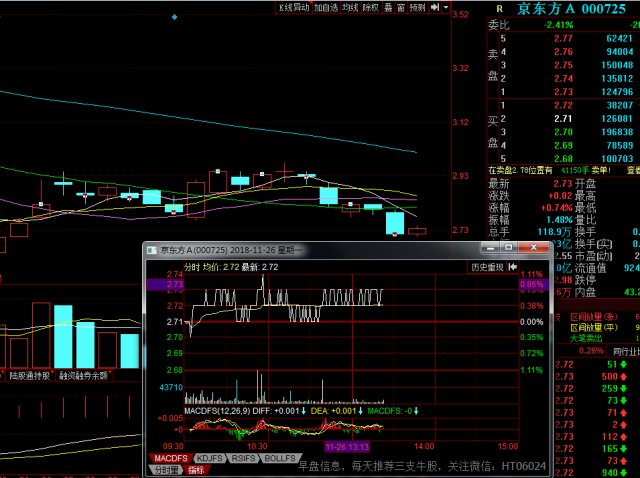The image size is (640, 478).
Task: Click the 窗 window icon
Action: click(x=400, y=7)
